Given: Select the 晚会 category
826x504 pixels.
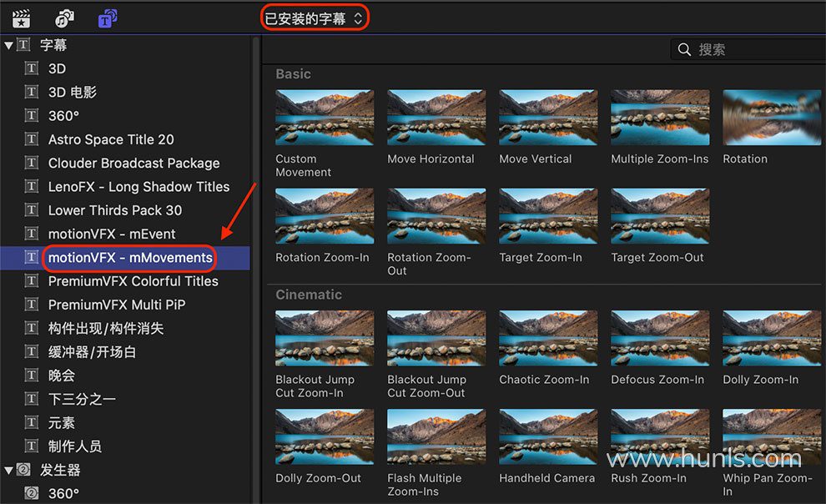Looking at the screenshot, I should click(61, 375).
